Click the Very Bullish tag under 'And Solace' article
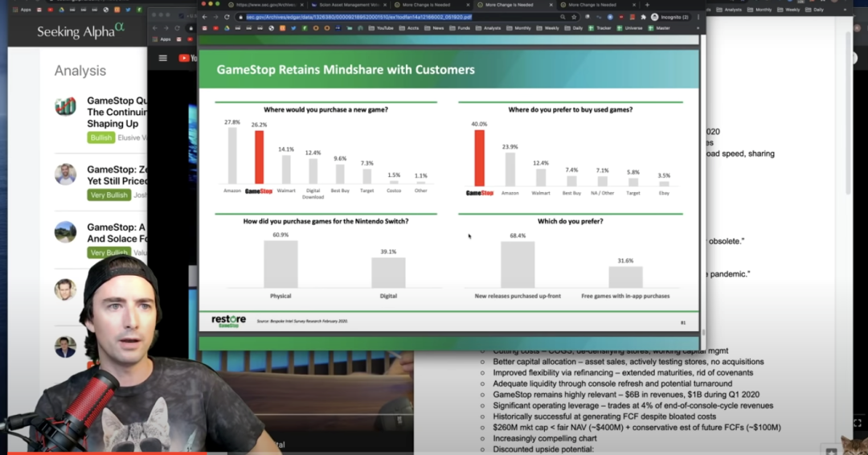Image resolution: width=868 pixels, height=455 pixels. coord(109,252)
